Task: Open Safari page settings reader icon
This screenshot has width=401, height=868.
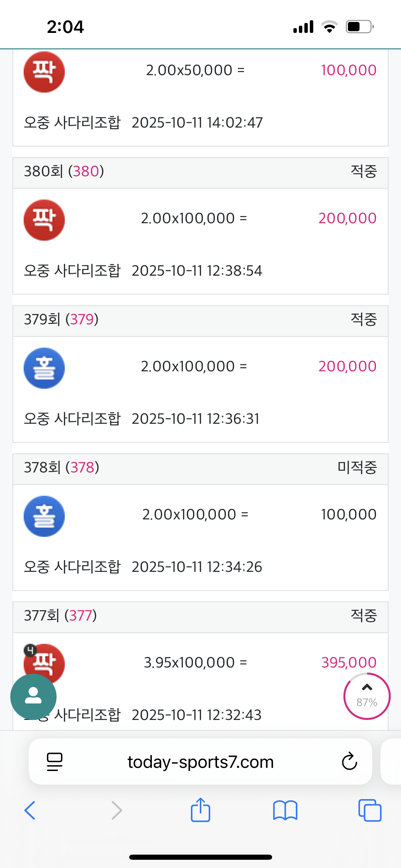Action: pyautogui.click(x=54, y=761)
